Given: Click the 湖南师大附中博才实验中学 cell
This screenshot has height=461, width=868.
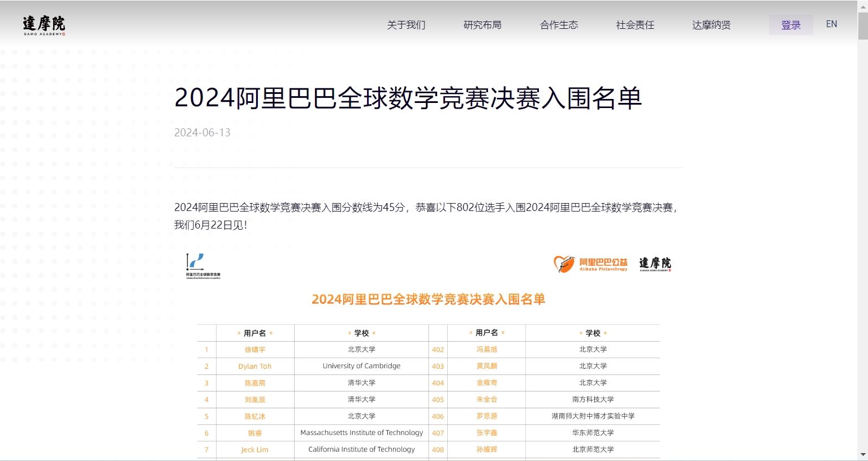Looking at the screenshot, I should pos(593,416).
